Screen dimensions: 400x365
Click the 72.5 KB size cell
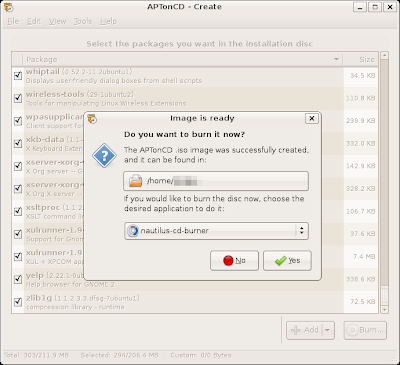click(x=363, y=302)
